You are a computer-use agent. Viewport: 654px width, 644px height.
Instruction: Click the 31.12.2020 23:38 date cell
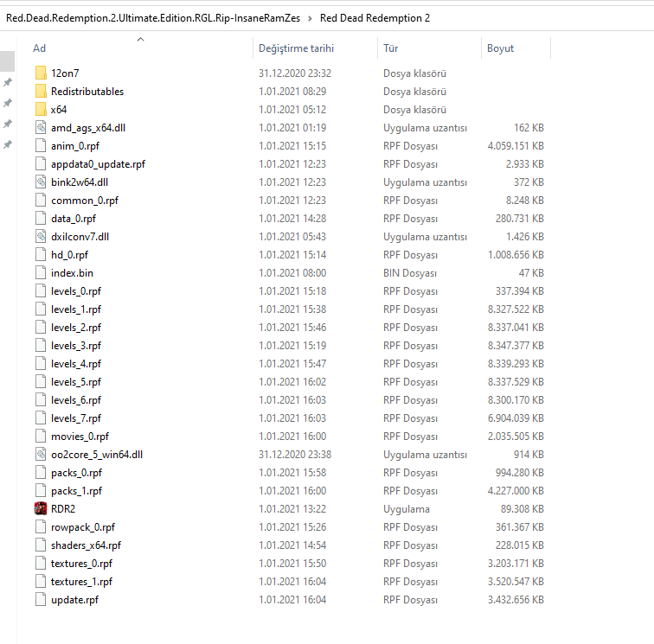(295, 455)
